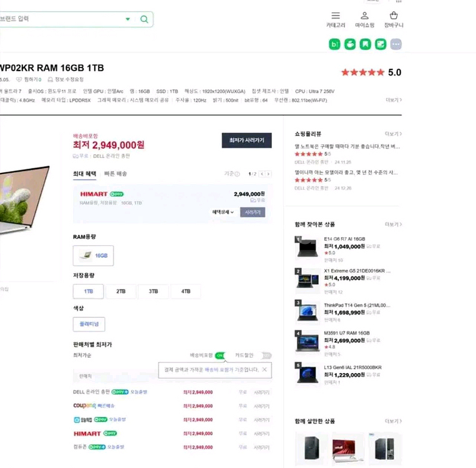The width and height of the screenshot is (476, 468).
Task: Click the green blog share icon
Action: 334,44
